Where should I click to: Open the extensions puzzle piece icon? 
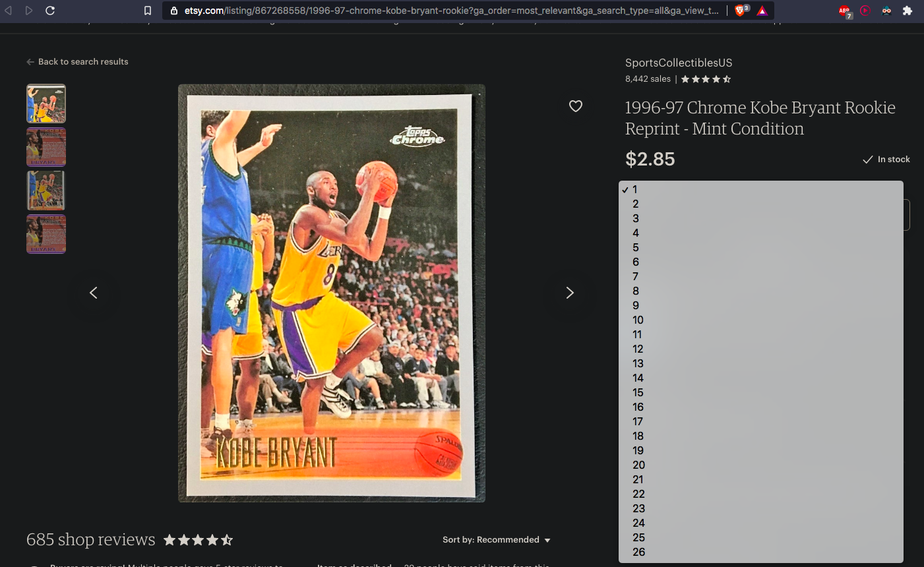(x=908, y=11)
